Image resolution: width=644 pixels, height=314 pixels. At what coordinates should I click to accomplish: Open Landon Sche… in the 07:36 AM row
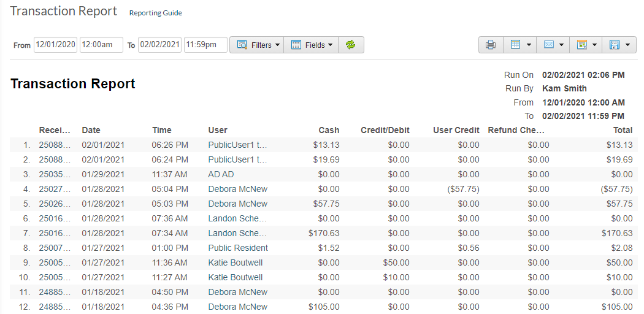pyautogui.click(x=238, y=219)
